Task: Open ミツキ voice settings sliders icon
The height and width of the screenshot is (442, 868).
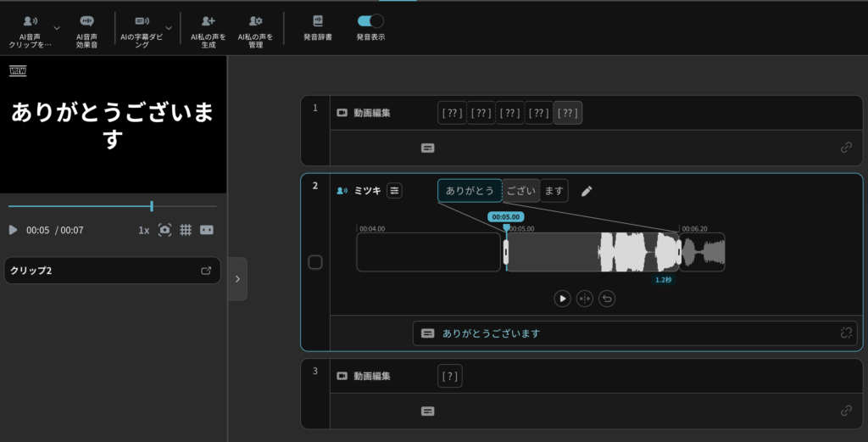Action: coord(394,191)
